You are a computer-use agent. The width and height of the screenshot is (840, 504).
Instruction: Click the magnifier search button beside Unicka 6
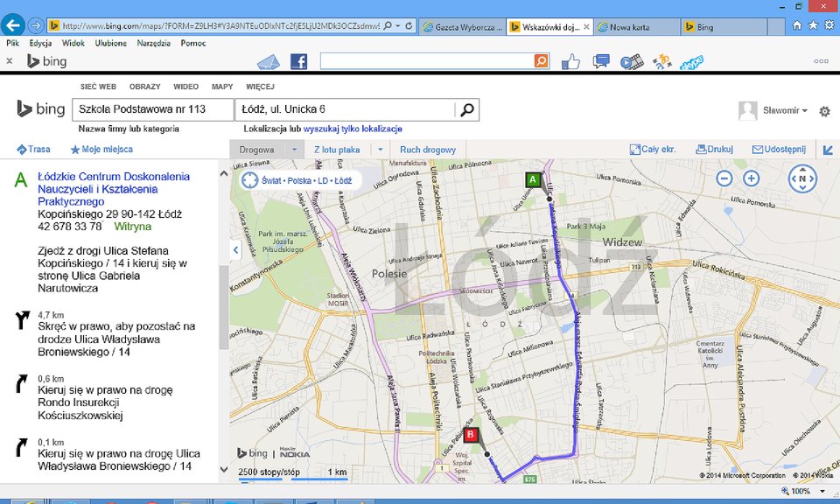(467, 109)
